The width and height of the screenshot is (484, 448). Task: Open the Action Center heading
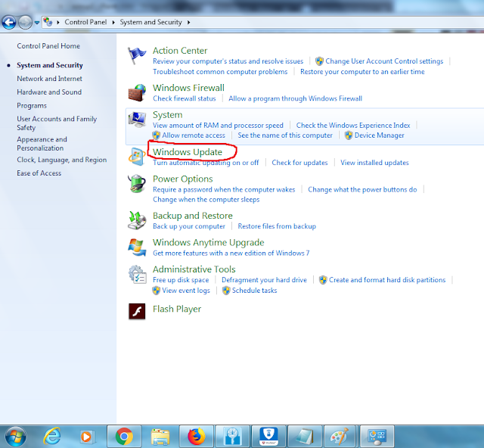180,51
